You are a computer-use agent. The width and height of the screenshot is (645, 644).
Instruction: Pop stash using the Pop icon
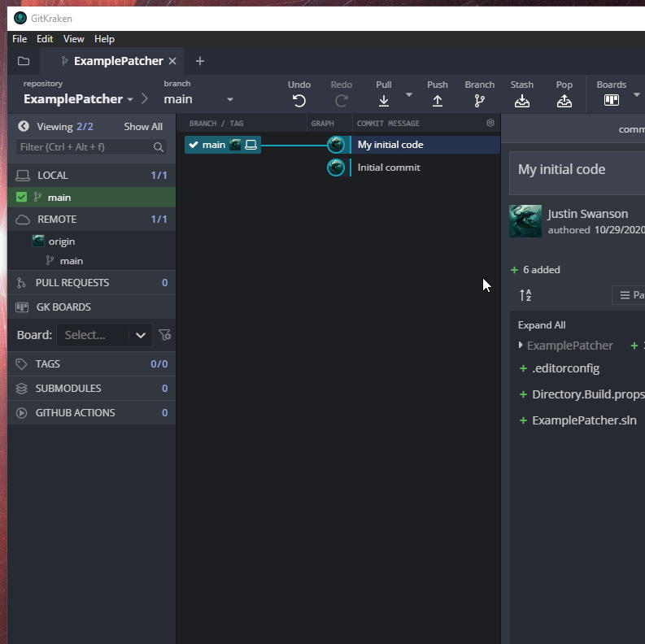[x=564, y=101]
